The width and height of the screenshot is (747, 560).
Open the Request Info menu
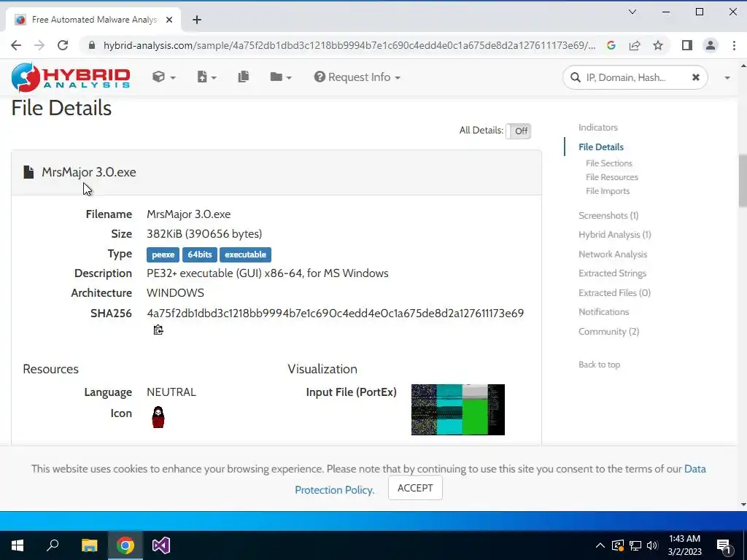click(357, 77)
